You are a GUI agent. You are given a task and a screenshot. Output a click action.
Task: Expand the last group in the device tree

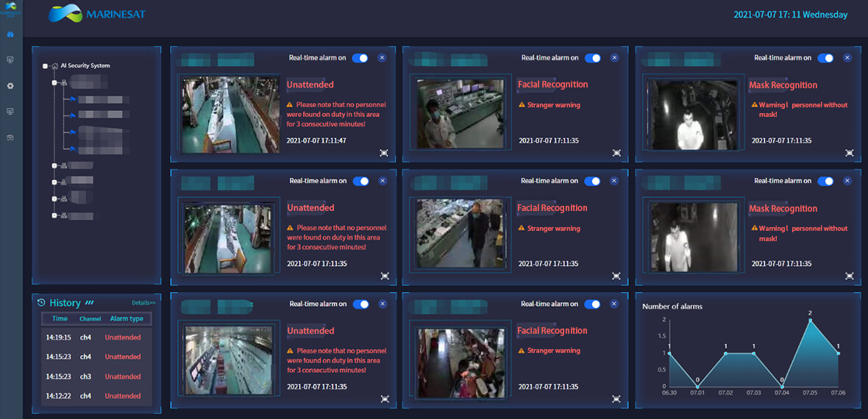54,216
